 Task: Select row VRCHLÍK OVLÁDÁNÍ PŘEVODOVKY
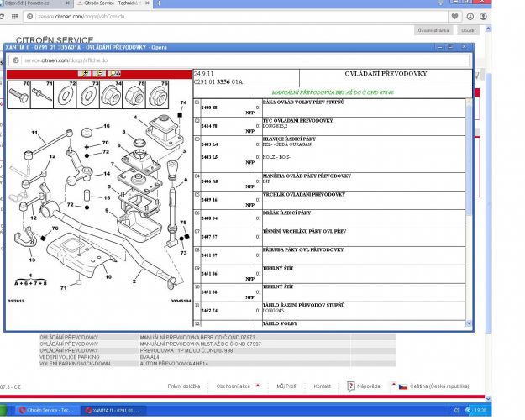(x=329, y=200)
